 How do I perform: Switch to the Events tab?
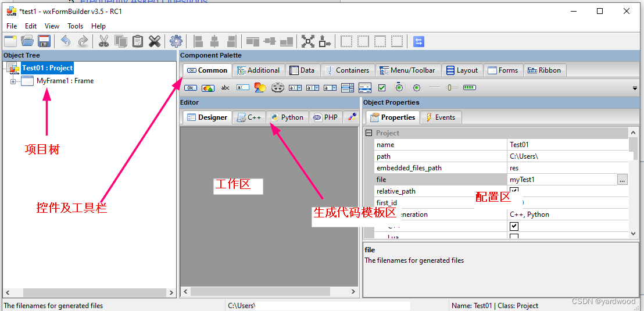click(441, 117)
